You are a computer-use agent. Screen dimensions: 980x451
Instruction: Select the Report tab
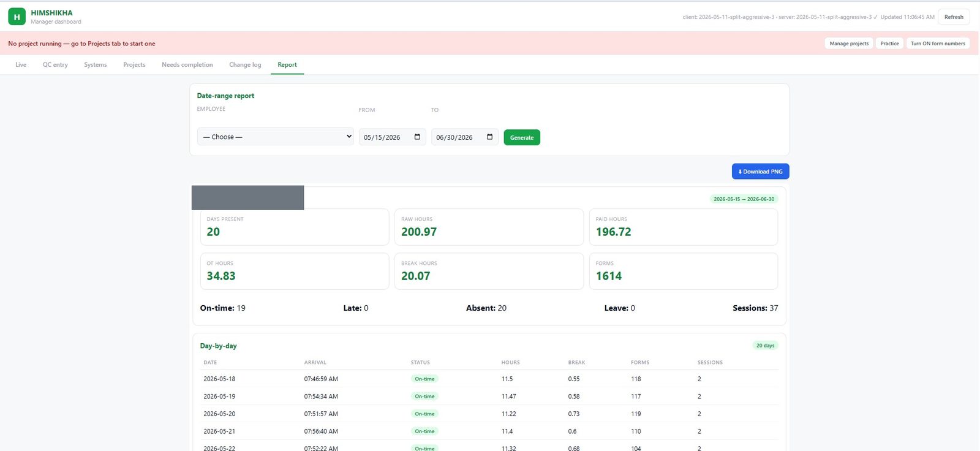point(287,64)
